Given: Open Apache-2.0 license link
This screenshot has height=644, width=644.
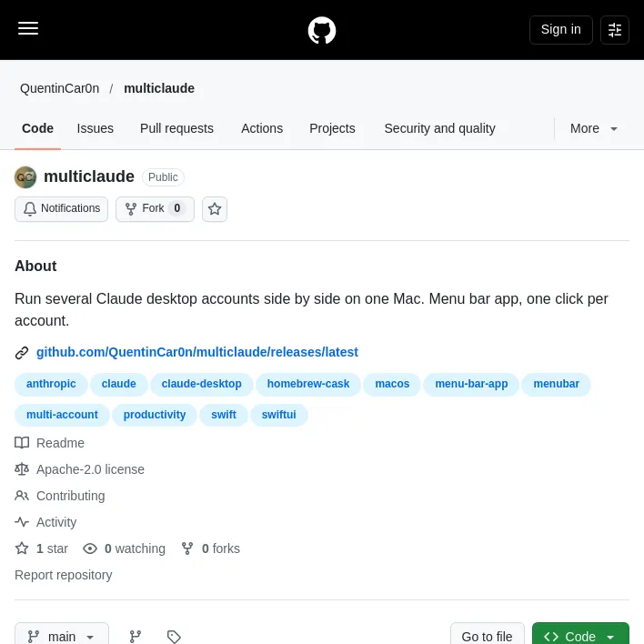Looking at the screenshot, I should click(x=90, y=469).
